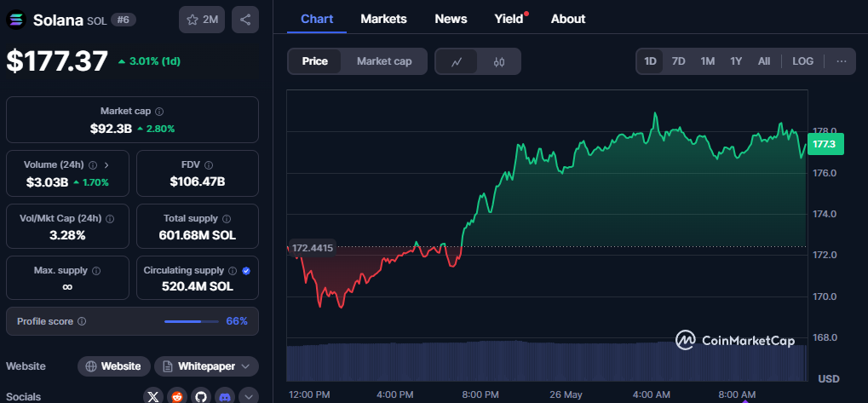Click the $3.03B volume value
868x403 pixels.
(47, 182)
